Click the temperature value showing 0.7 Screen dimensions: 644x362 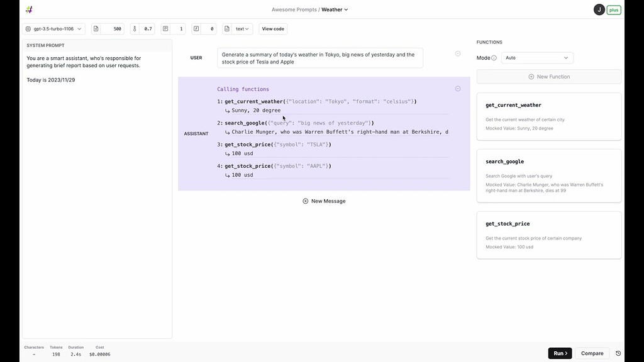[x=149, y=28]
